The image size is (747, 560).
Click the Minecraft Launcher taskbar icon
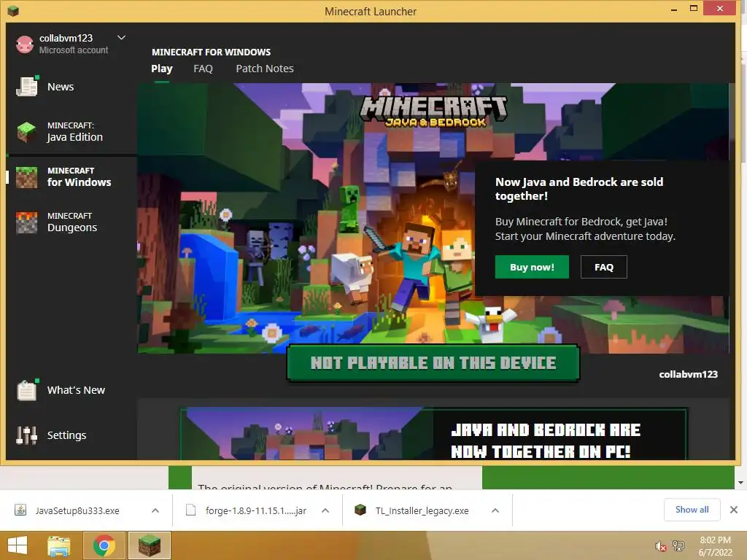tap(149, 545)
